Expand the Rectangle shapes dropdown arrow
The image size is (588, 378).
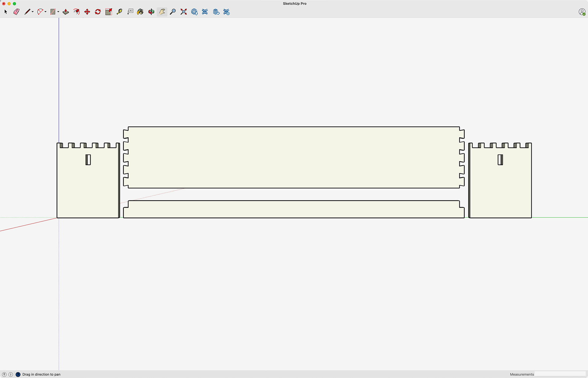point(58,12)
